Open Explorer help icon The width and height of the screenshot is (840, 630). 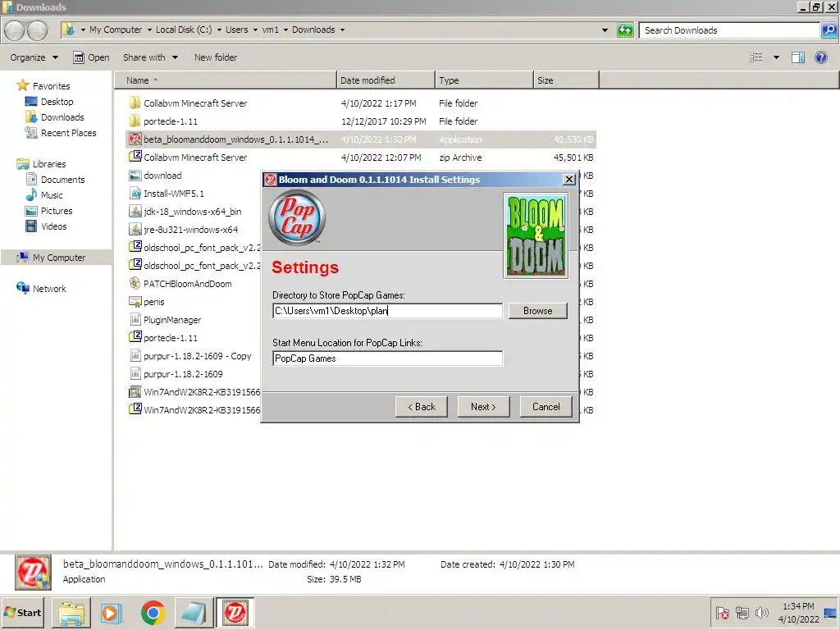coord(820,57)
